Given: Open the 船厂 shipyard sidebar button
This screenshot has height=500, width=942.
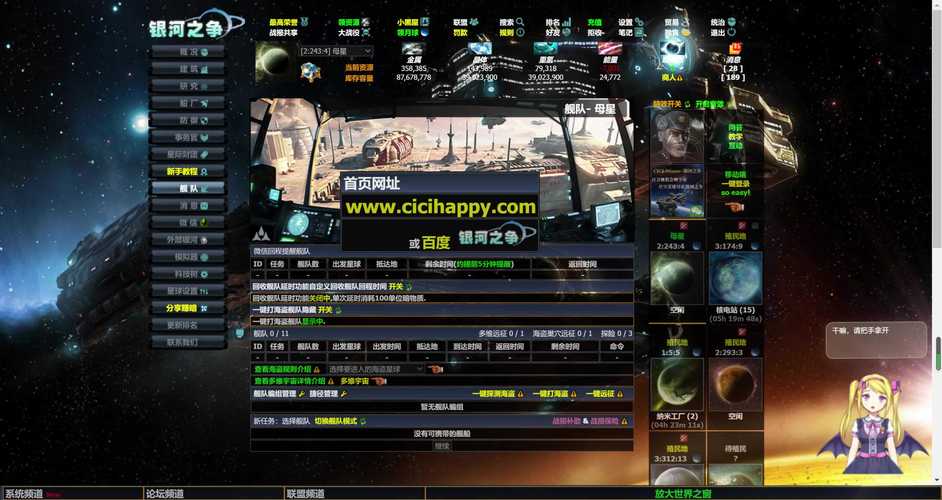Looking at the screenshot, I should [188, 103].
